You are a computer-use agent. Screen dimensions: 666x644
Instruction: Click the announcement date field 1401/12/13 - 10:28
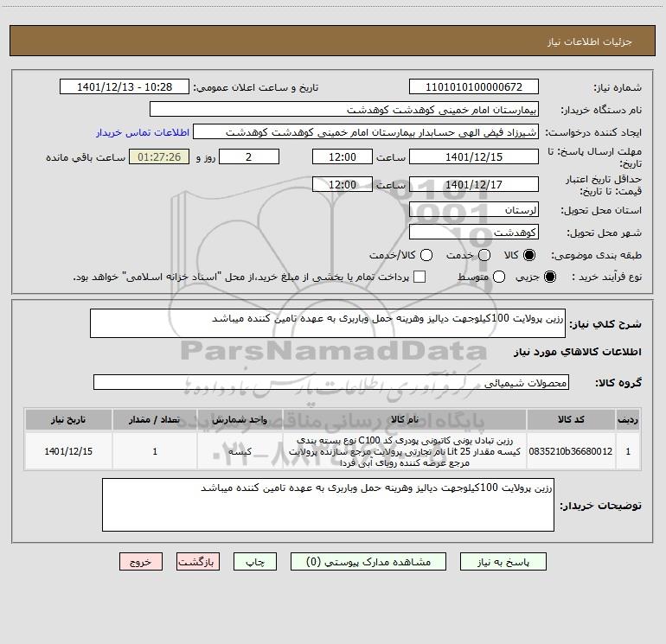pyautogui.click(x=125, y=86)
